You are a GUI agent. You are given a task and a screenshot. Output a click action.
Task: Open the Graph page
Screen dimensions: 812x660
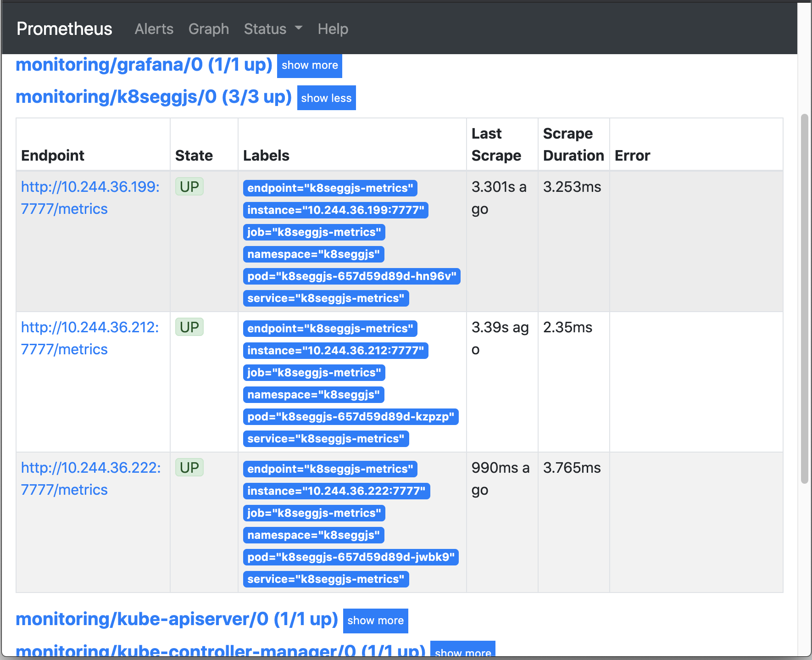tap(209, 29)
